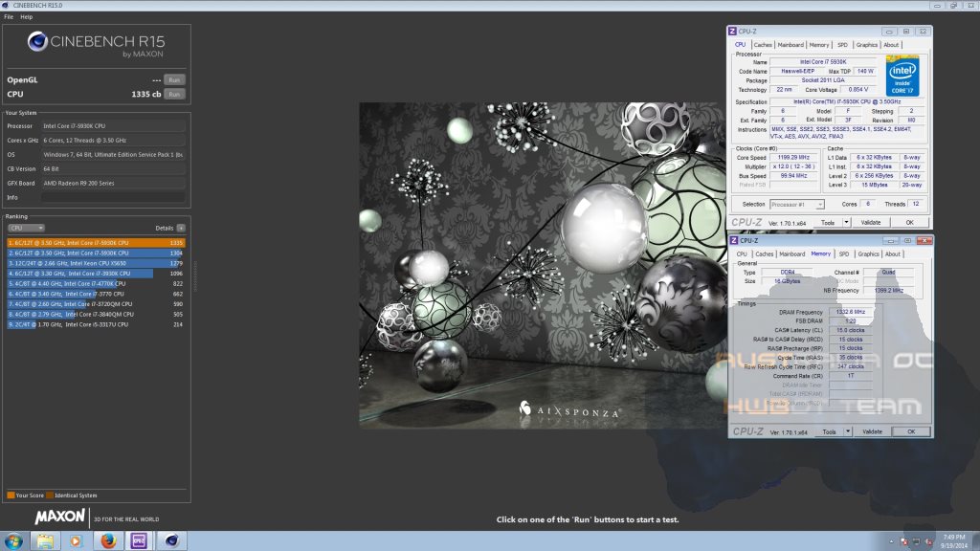Switch to Cinebench taskbar icon
Image resolution: width=980 pixels, height=551 pixels.
coord(171,540)
